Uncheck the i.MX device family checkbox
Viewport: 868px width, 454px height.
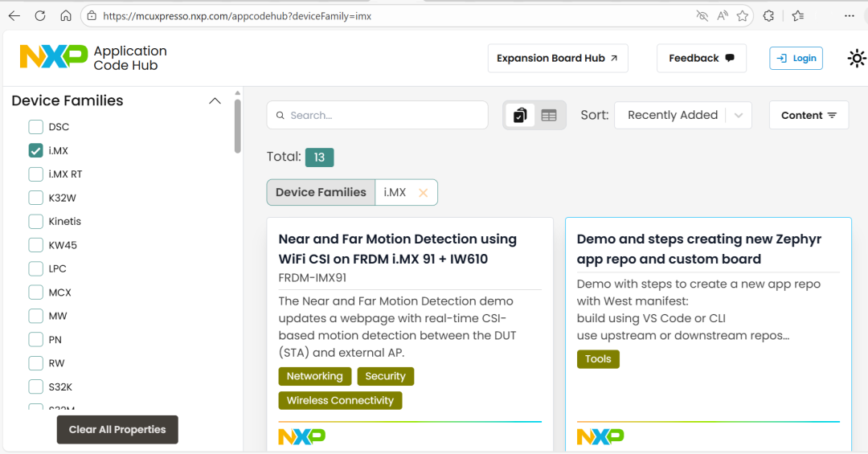[35, 150]
